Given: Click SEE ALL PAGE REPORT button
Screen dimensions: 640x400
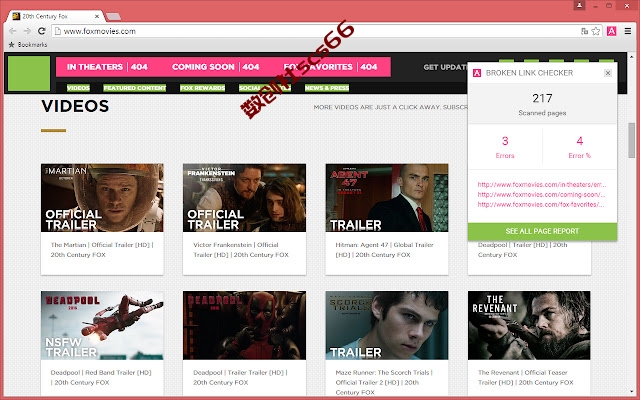Looking at the screenshot, I should pos(542,231).
